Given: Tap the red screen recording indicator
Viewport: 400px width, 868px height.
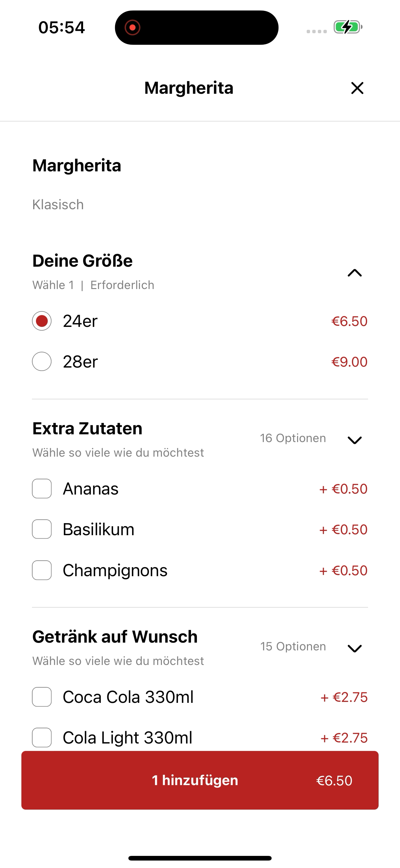Looking at the screenshot, I should pyautogui.click(x=132, y=27).
